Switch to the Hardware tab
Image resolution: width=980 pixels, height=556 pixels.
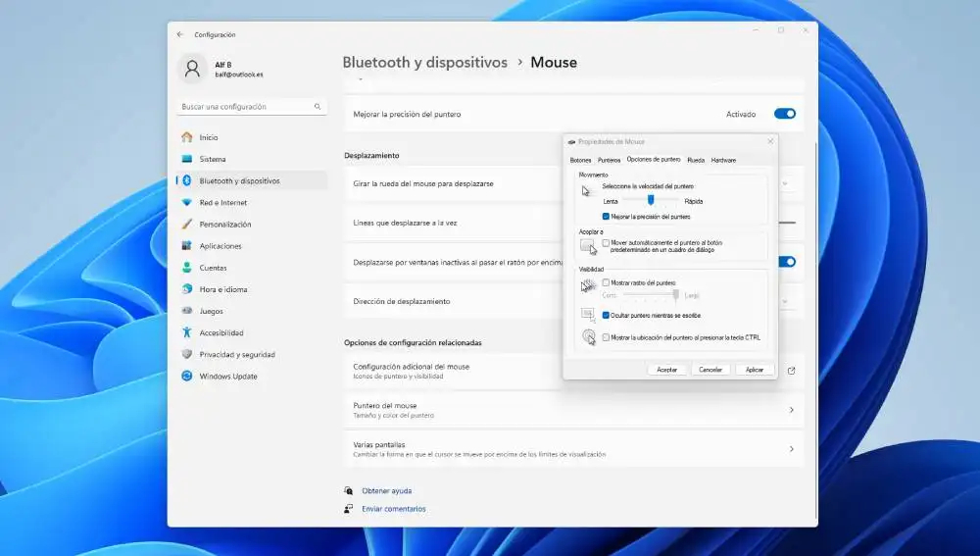(x=723, y=160)
